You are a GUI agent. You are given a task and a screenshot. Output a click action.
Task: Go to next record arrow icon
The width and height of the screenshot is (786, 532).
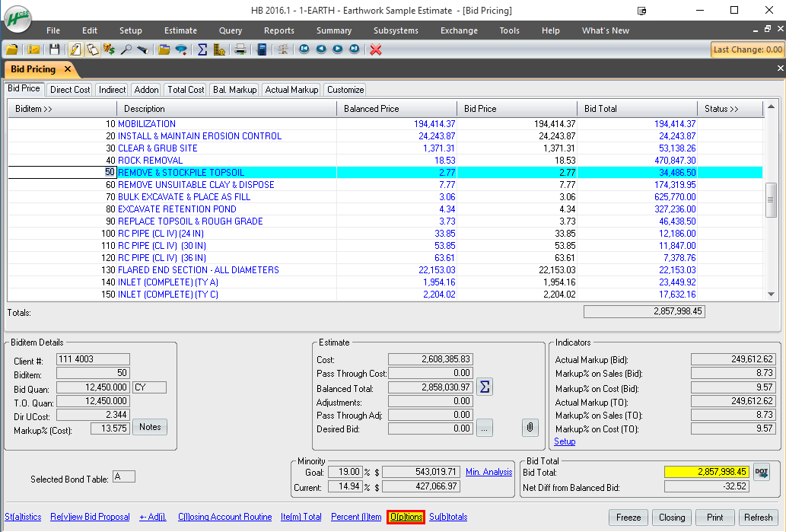(338, 49)
